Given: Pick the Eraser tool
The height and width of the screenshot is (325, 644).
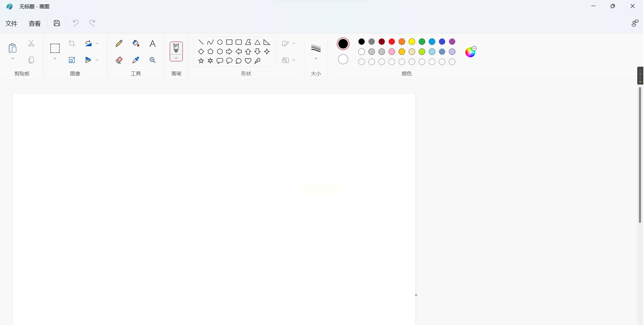Looking at the screenshot, I should click(x=119, y=60).
